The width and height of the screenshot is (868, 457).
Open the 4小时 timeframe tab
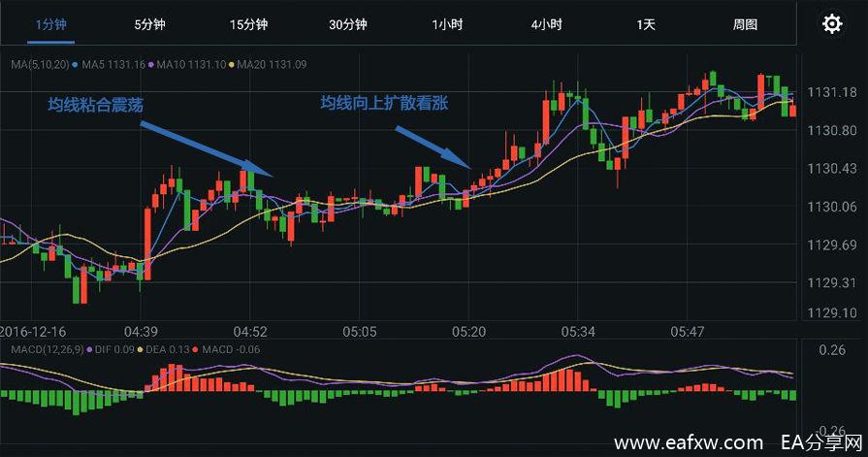tap(547, 24)
